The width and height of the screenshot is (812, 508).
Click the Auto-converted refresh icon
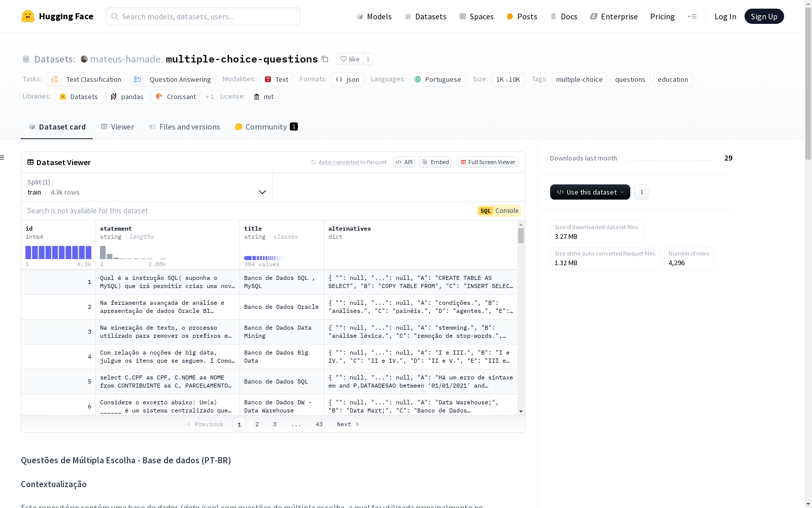[x=314, y=162]
